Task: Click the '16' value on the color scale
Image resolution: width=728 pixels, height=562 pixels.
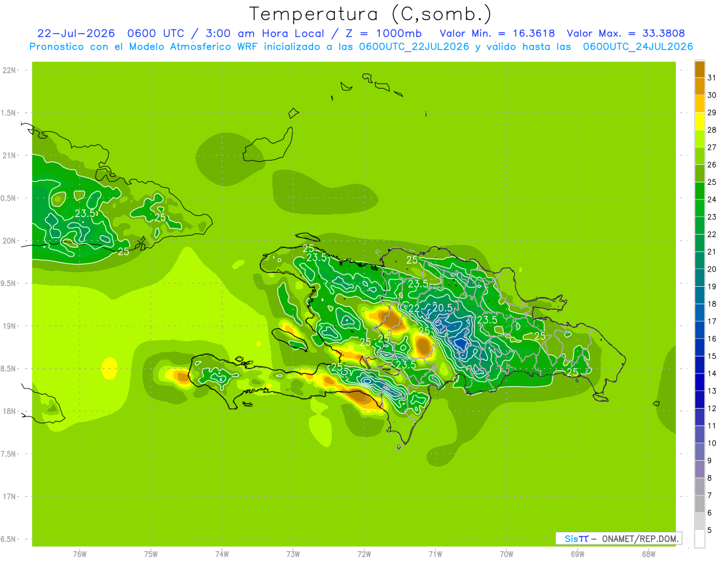Action: (712, 338)
